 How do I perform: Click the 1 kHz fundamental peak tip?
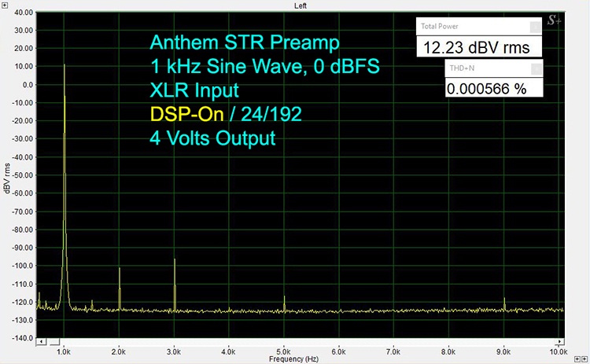tap(64, 65)
